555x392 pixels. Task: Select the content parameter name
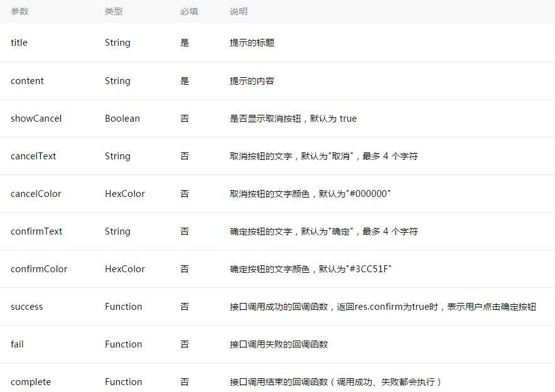tap(27, 80)
